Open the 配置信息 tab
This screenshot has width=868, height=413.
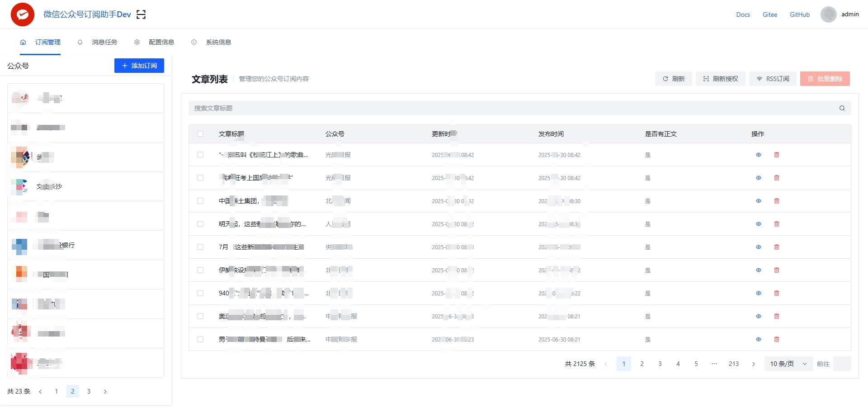(154, 42)
